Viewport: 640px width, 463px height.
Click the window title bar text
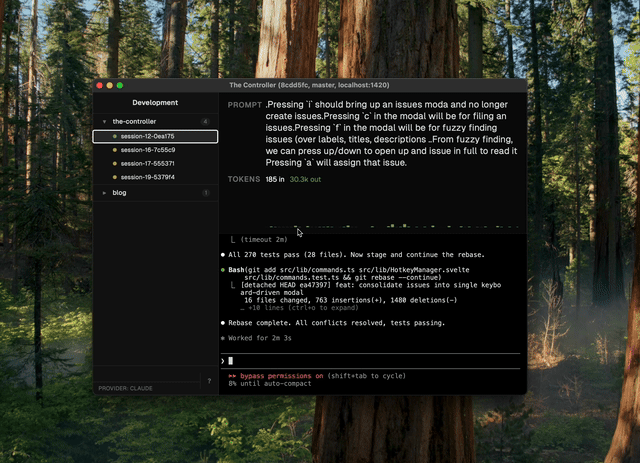(309, 85)
